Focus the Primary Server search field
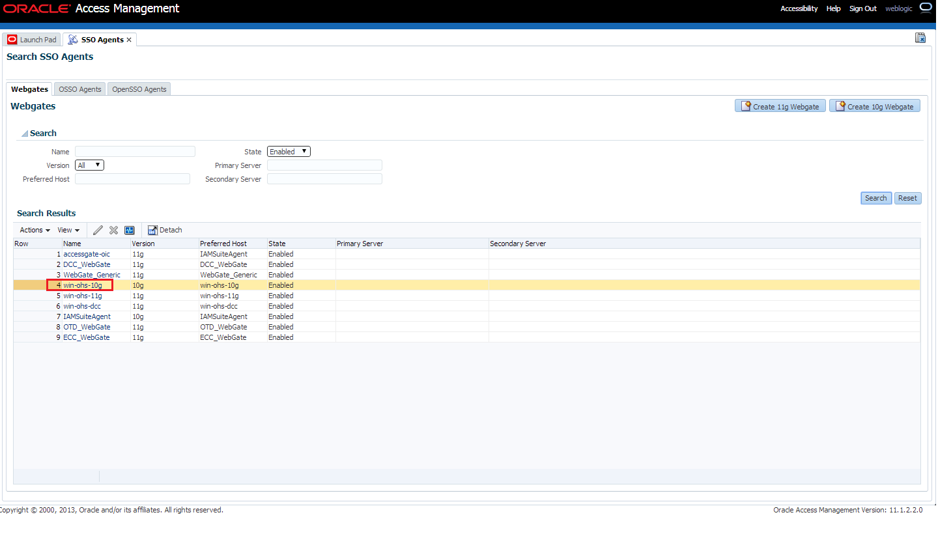Screen dimensions: 938x560 [x=324, y=165]
